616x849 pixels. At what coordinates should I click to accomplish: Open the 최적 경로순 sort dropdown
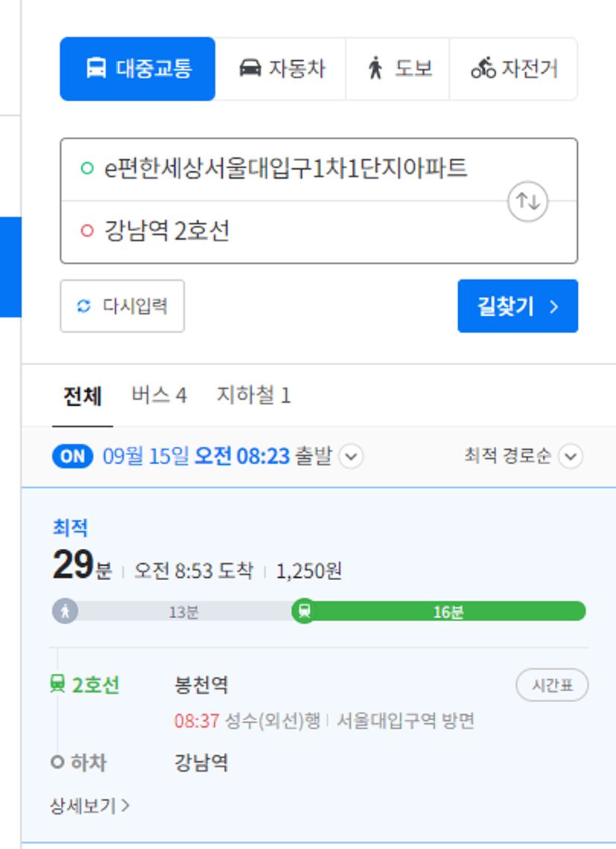(571, 456)
